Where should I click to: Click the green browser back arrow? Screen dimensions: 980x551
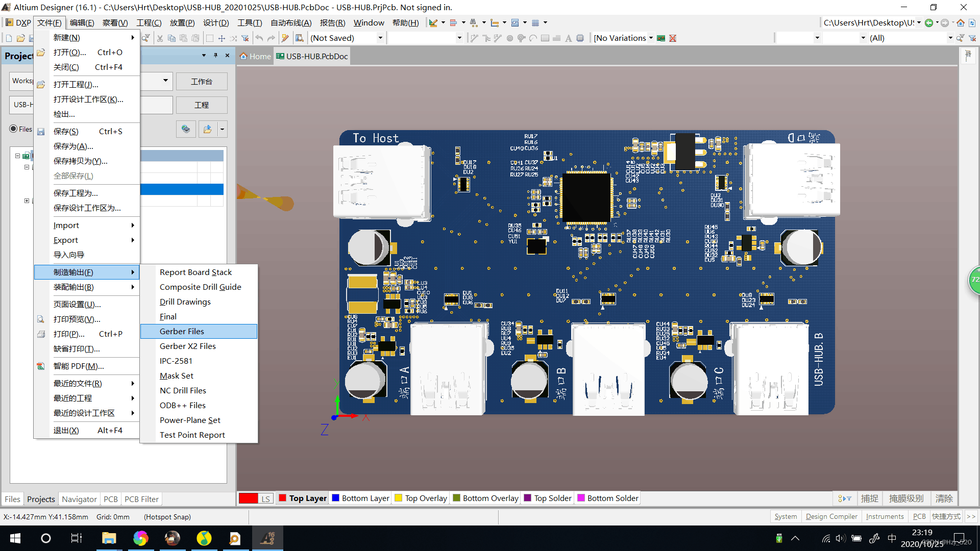point(929,23)
